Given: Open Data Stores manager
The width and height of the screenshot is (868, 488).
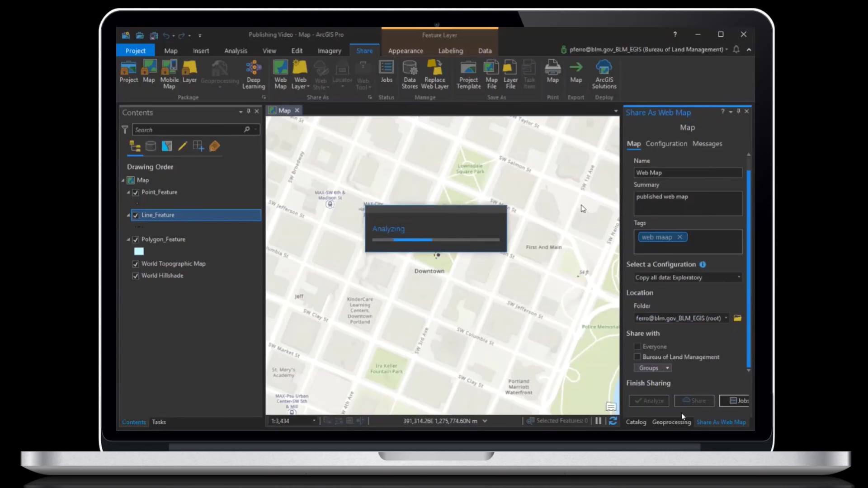Looking at the screenshot, I should (410, 75).
